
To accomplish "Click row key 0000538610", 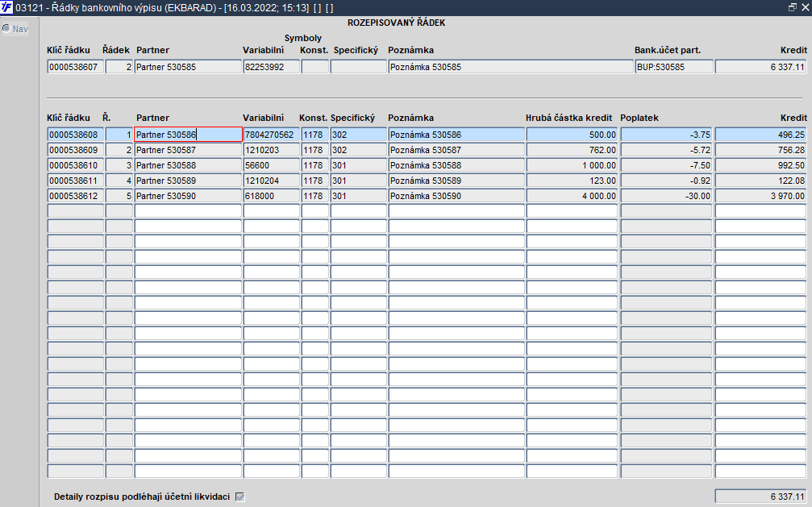I will (76, 165).
